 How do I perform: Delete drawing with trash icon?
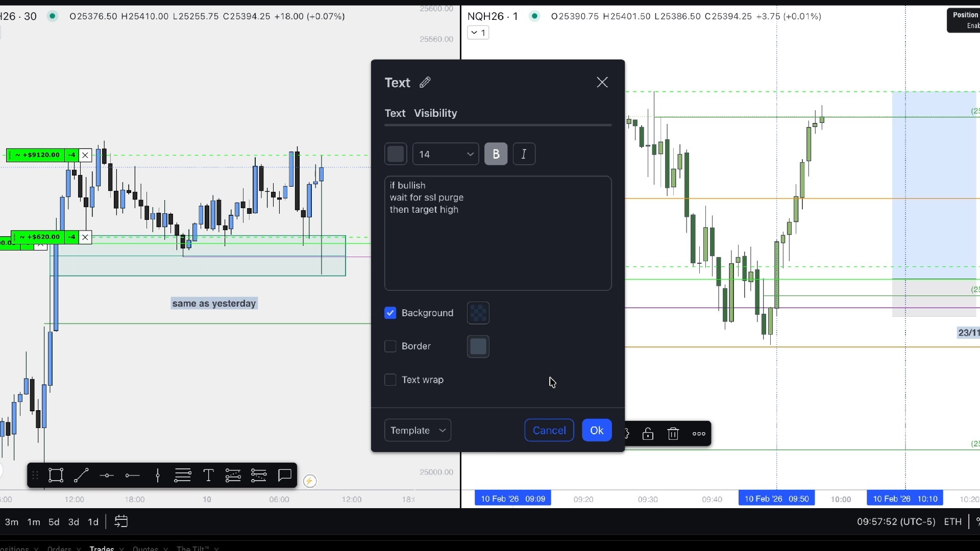[x=673, y=434]
